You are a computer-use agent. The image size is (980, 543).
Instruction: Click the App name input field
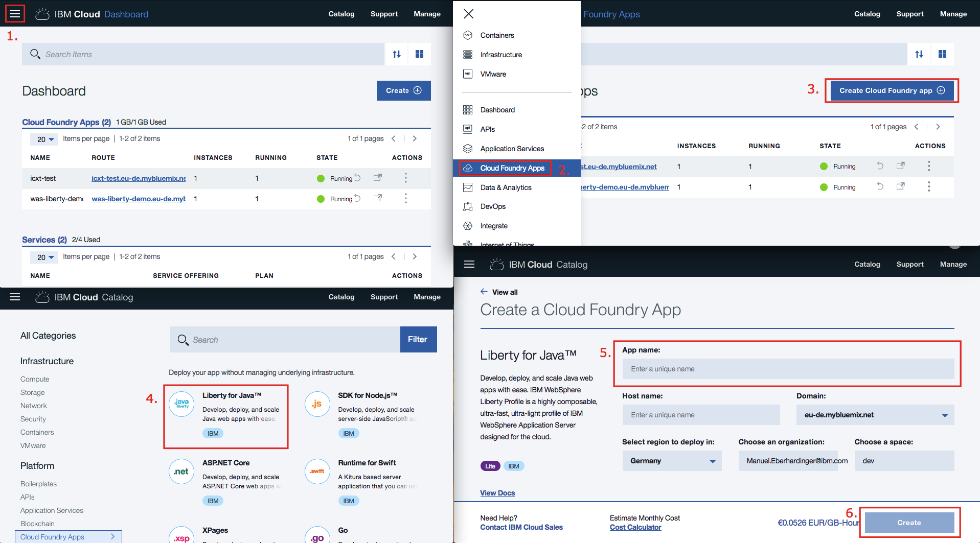coord(788,369)
